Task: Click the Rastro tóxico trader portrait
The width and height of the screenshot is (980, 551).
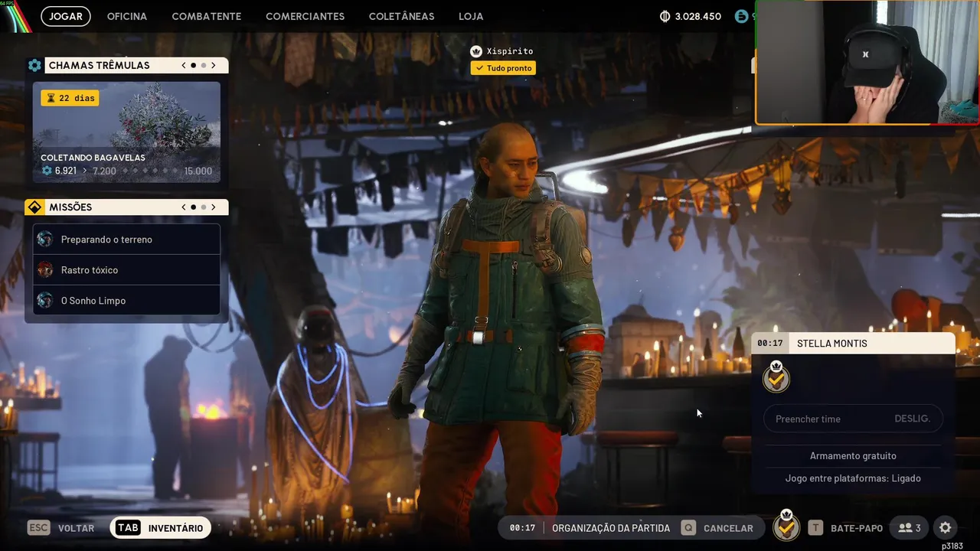Action: point(45,270)
